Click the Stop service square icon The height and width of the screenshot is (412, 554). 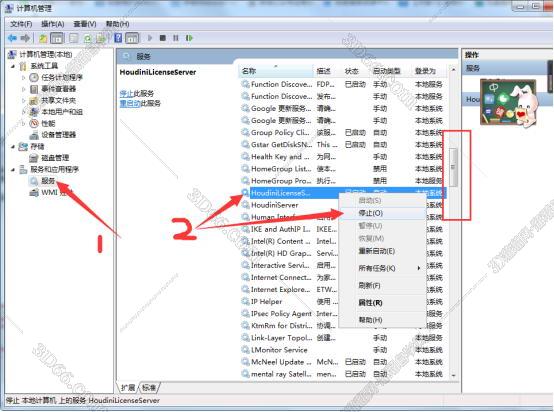[x=163, y=38]
